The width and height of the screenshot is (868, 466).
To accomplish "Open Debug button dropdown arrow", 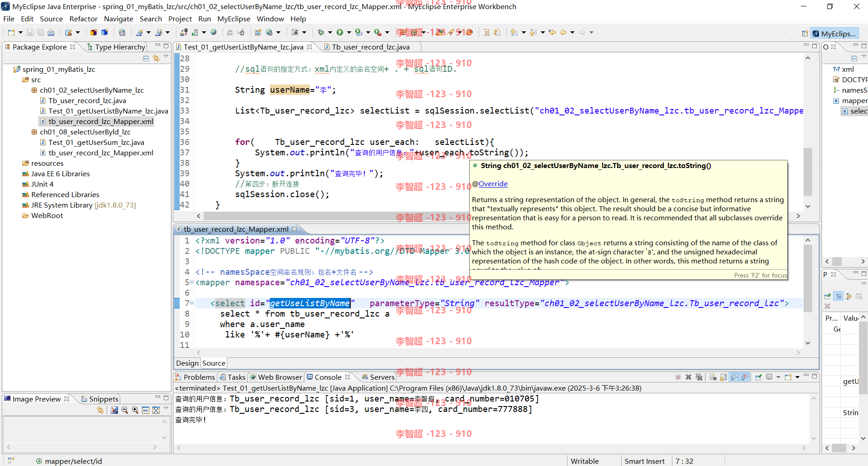I will coord(330,33).
